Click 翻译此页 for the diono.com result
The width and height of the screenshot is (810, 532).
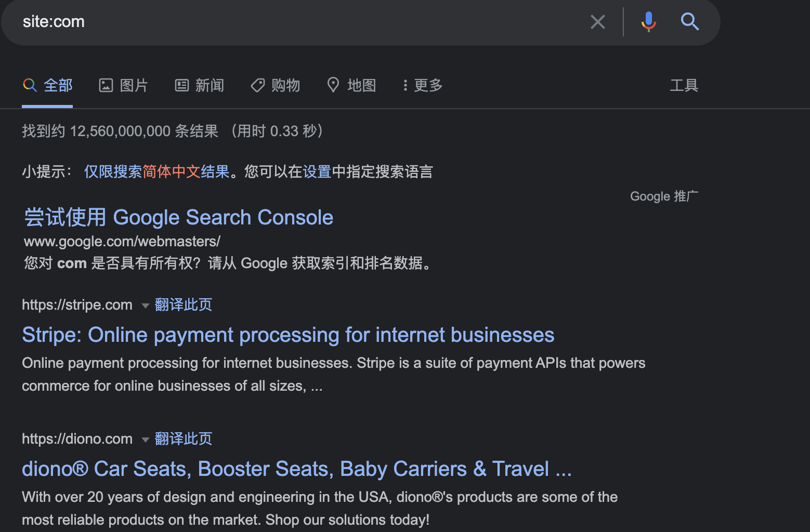184,438
